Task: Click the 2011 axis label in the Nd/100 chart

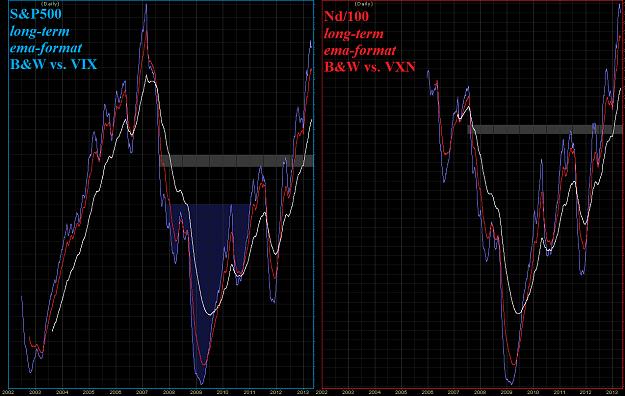Action: tap(559, 392)
